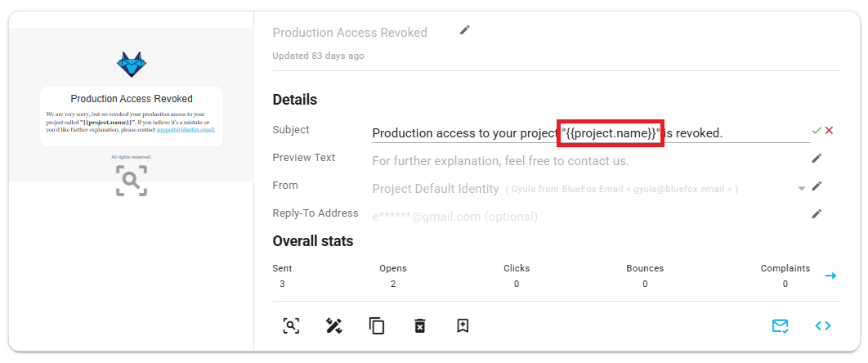The width and height of the screenshot is (868, 363).
Task: Open integration code brackets icon
Action: [823, 326]
